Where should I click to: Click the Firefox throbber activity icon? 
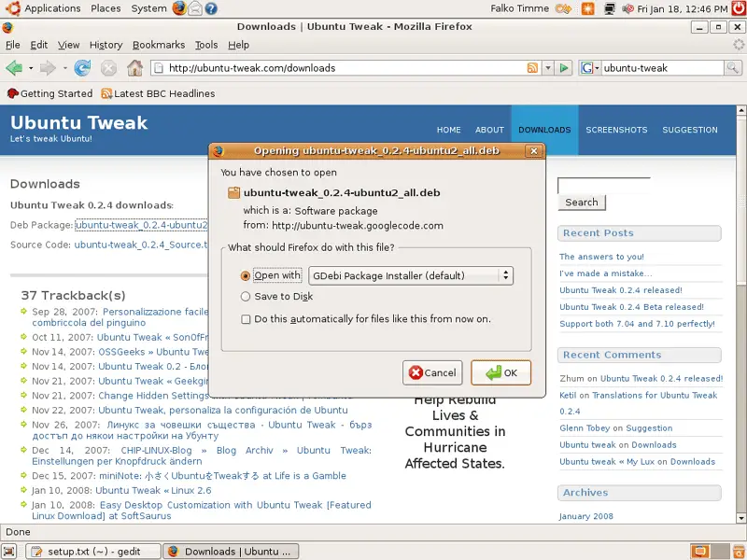739,45
